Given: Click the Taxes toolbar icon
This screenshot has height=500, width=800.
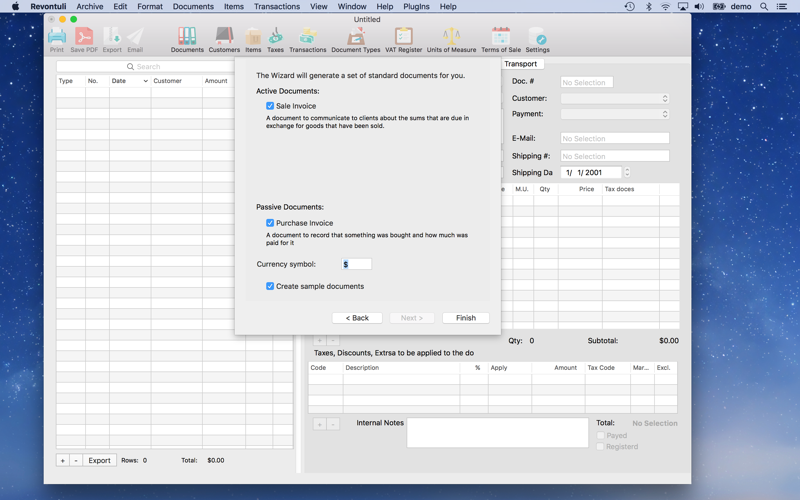Looking at the screenshot, I should pyautogui.click(x=275, y=39).
